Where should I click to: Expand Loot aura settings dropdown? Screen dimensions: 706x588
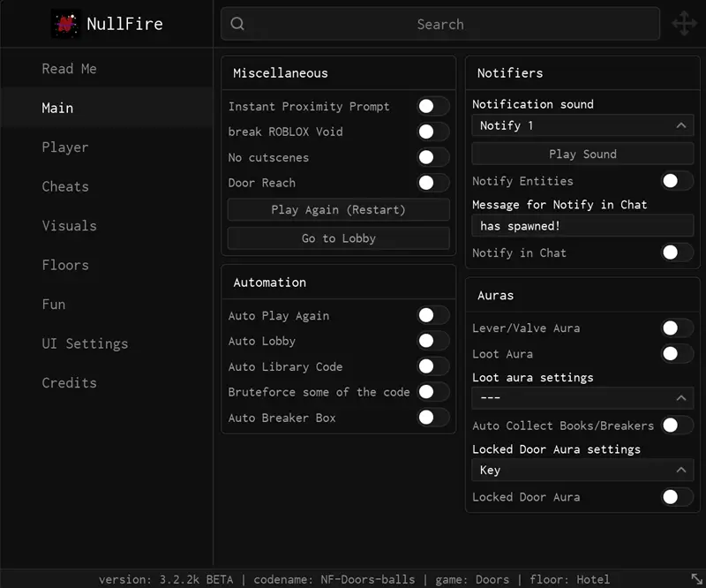582,398
